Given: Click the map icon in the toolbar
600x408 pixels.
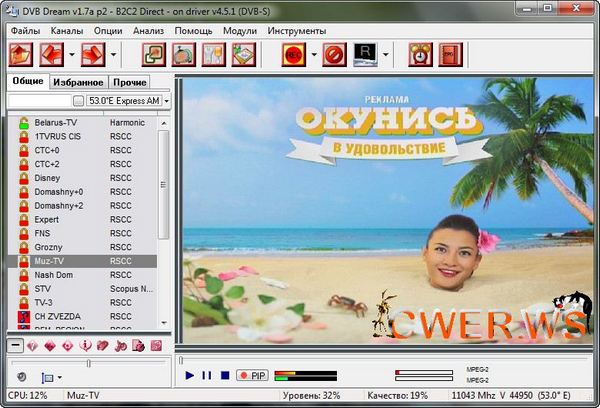Looking at the screenshot, I should pyautogui.click(x=242, y=53).
